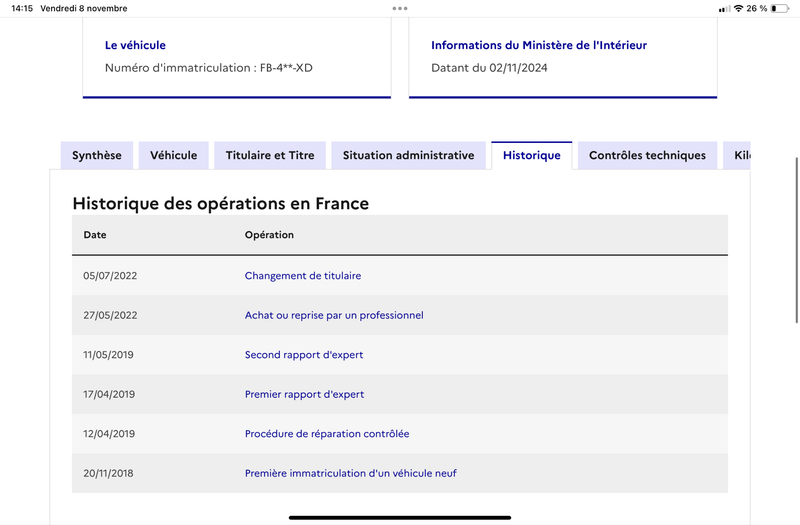Select the date 12/04/2019
This screenshot has width=800, height=525.
point(109,434)
